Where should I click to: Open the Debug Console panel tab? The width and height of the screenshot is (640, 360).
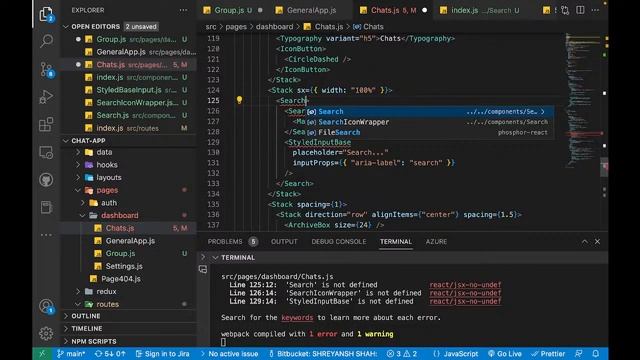[x=338, y=242]
